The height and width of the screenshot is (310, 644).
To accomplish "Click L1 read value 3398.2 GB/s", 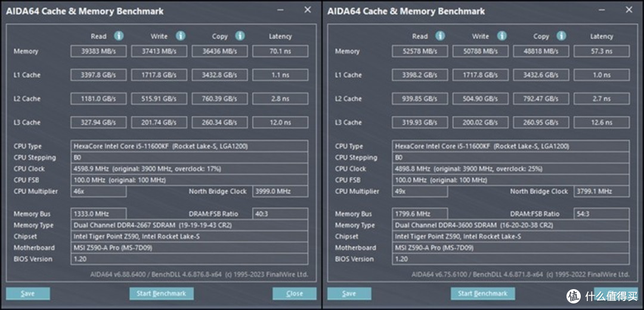I will 420,75.
